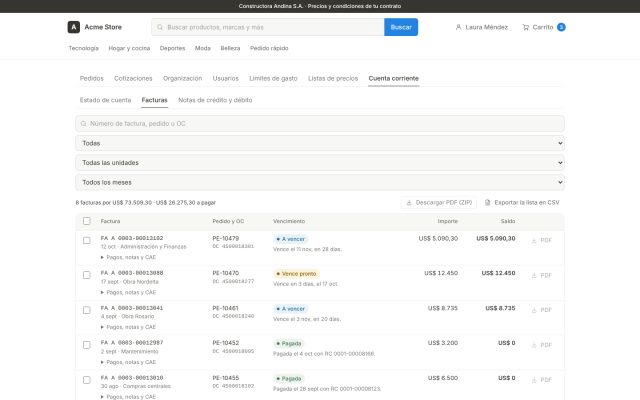Click the cart item count badge
Viewport: 640px width, 400px height.
(x=561, y=27)
